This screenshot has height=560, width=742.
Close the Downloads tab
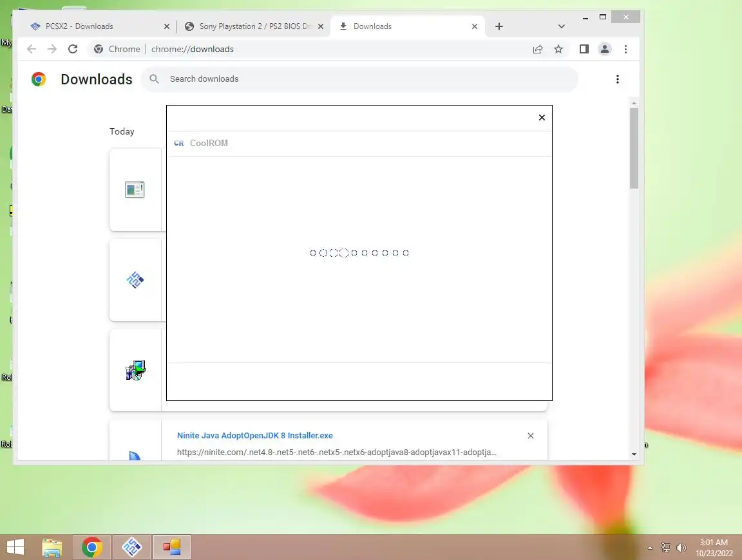pyautogui.click(x=475, y=26)
